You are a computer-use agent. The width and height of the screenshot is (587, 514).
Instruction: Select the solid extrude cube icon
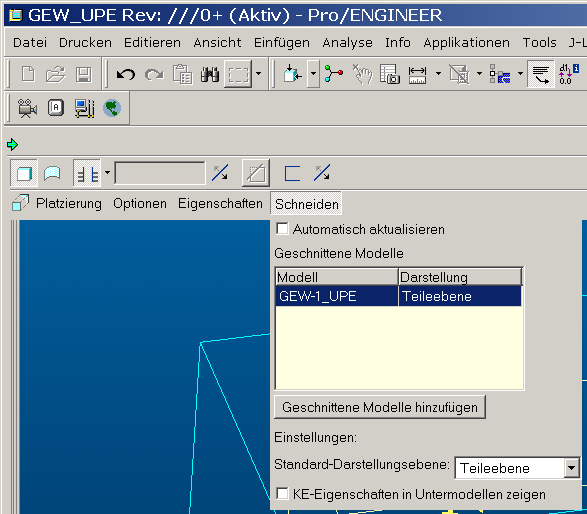[x=24, y=174]
